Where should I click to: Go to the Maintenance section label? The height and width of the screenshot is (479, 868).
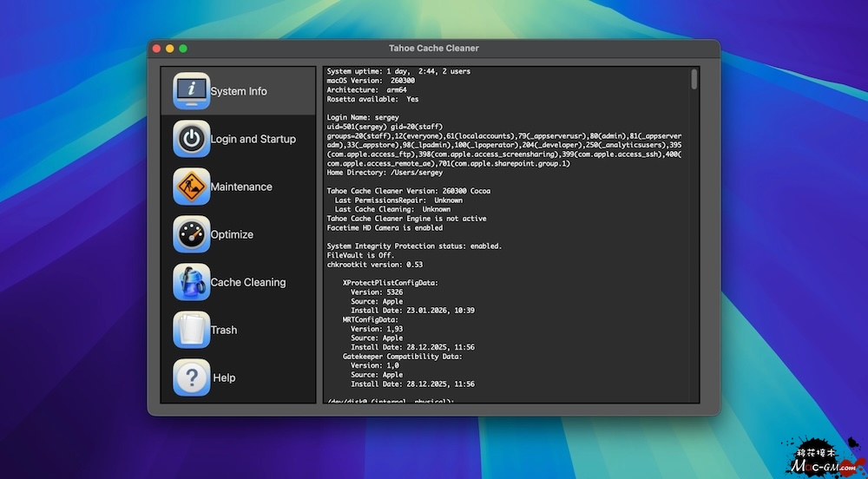241,187
